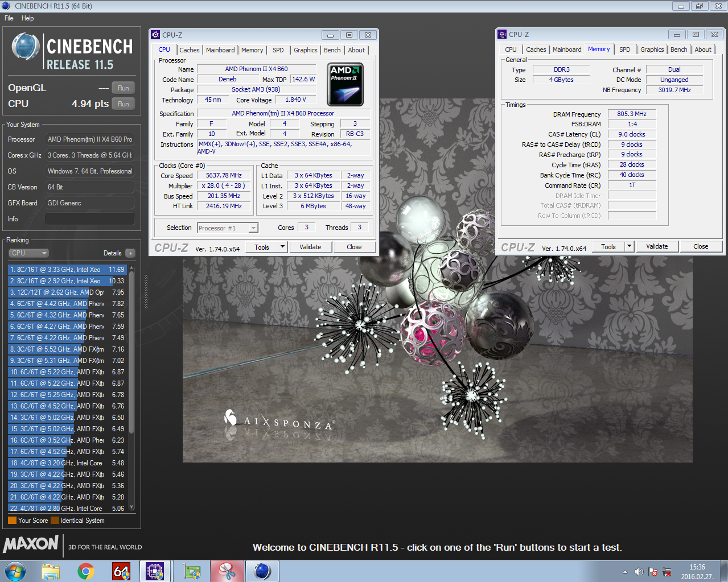Click Validate in Memory CPU-Z window

coord(657,246)
